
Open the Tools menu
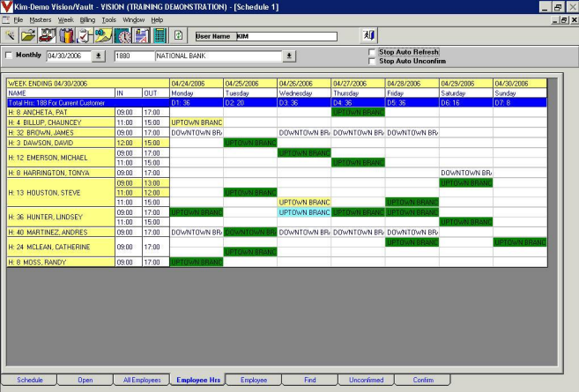pos(109,20)
